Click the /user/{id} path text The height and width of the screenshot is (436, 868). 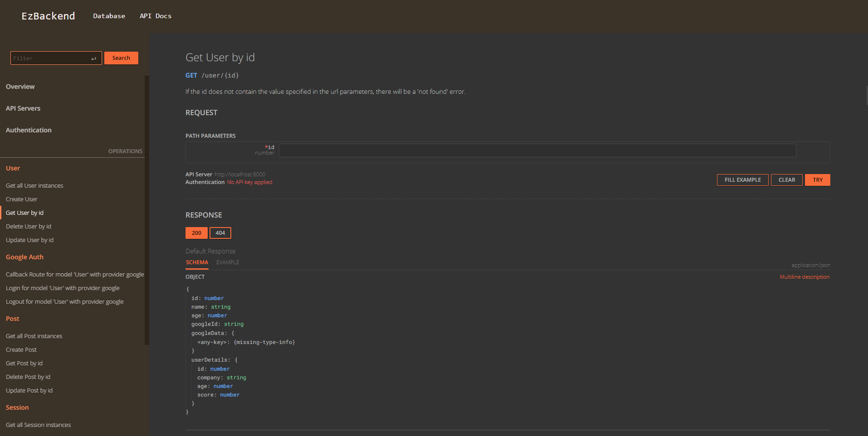220,75
